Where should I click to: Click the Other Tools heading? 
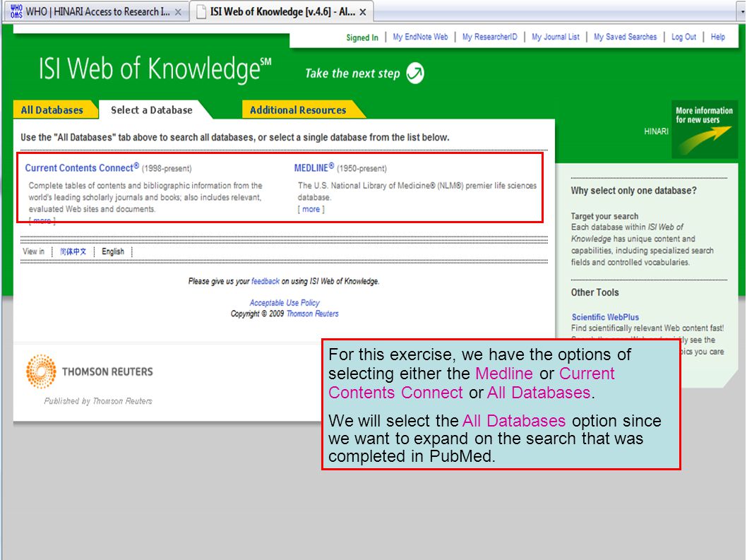(x=595, y=292)
